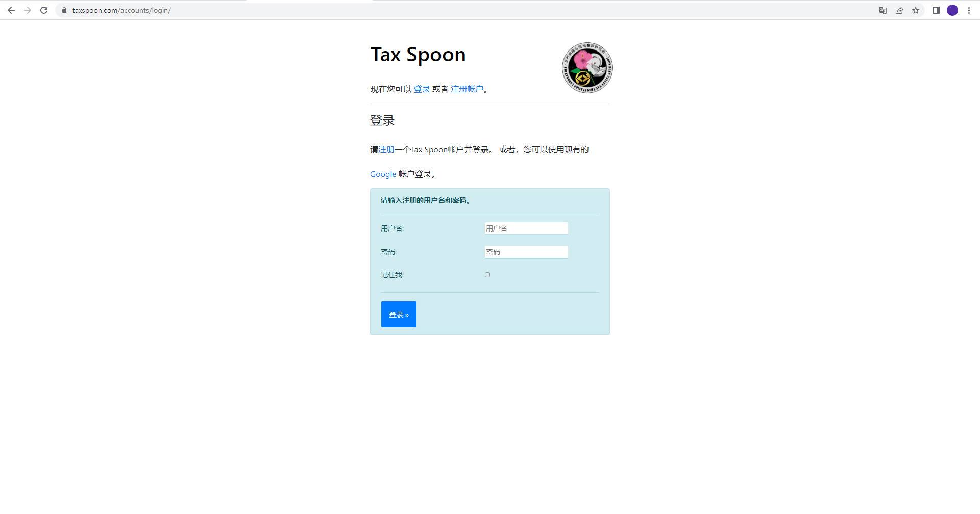Go back using the browser back arrow
Screen dimensions: 980x514
[11, 10]
